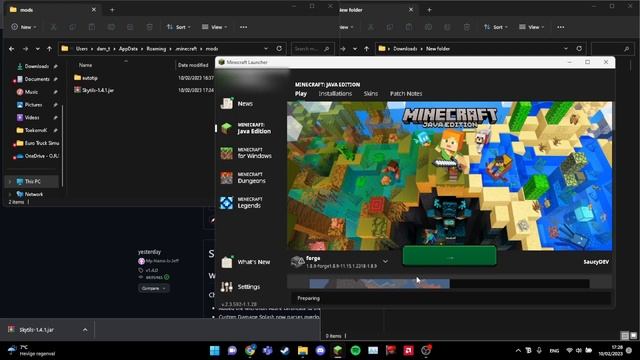
Task: Open Steam from the taskbar
Action: pyautogui.click(x=285, y=350)
